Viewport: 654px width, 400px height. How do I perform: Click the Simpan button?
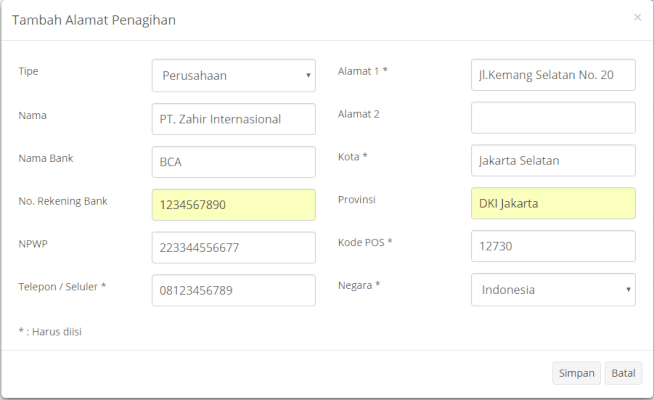576,373
